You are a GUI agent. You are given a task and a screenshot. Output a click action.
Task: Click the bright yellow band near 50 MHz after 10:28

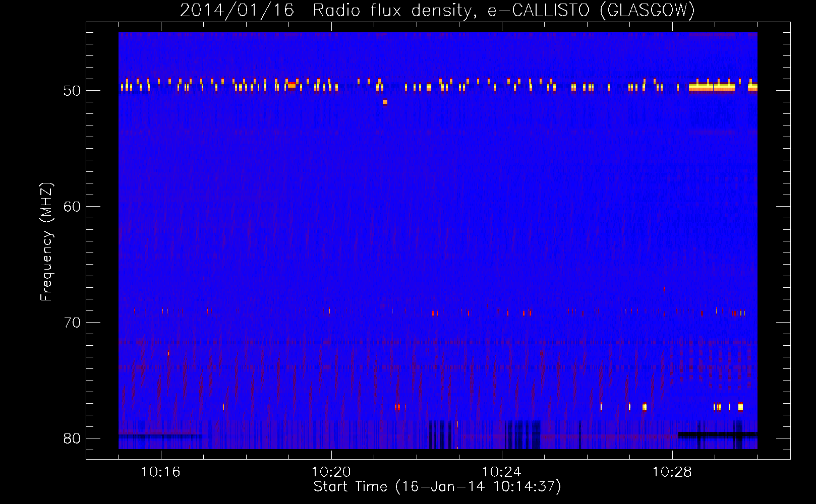tap(712, 87)
